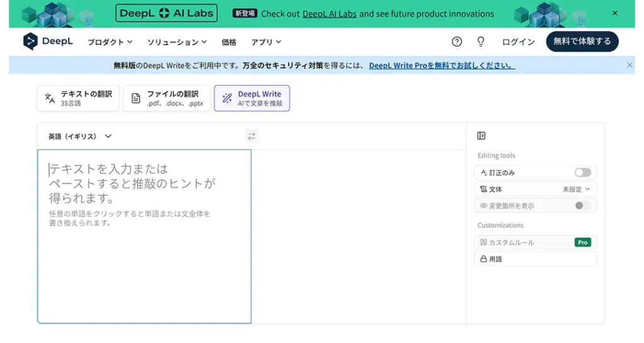Click into the text input area
The height and width of the screenshot is (343, 644).
144,236
